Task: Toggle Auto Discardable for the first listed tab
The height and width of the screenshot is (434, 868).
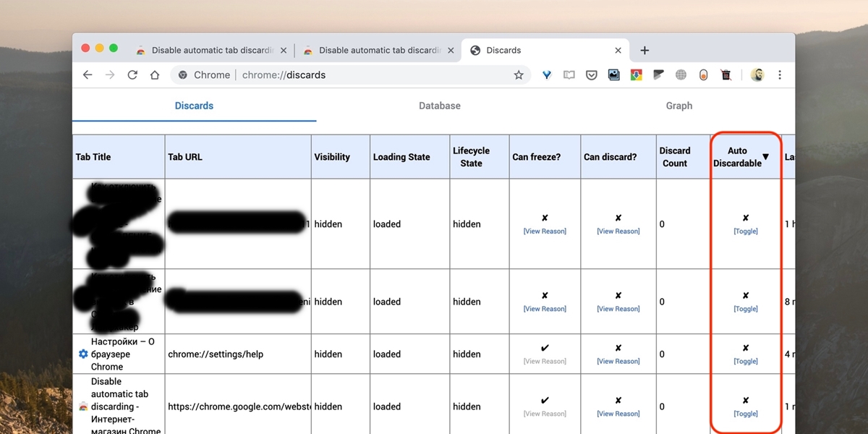Action: tap(745, 231)
